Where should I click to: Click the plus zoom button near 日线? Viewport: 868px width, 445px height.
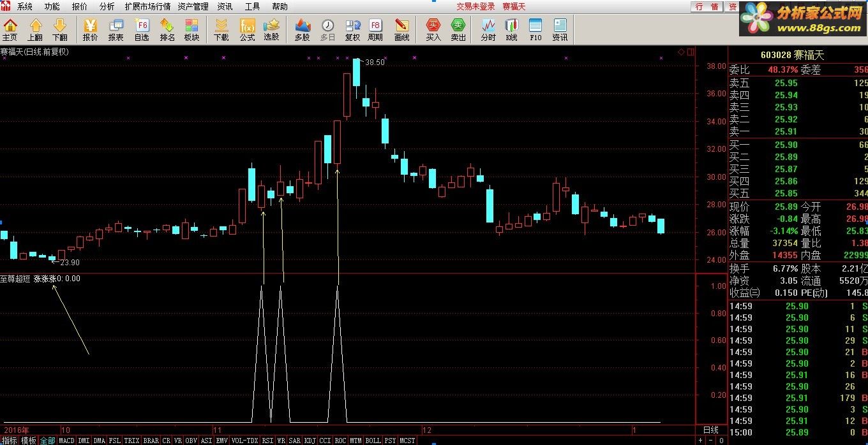(700, 441)
